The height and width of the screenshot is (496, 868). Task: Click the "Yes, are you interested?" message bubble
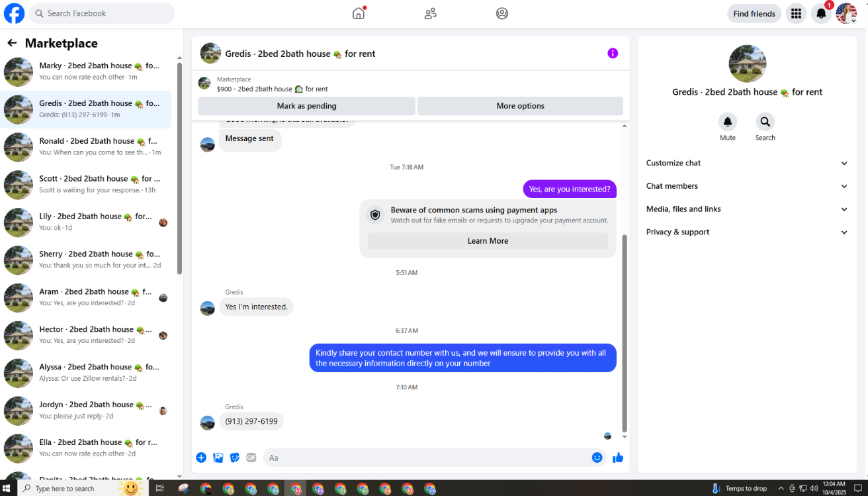pyautogui.click(x=570, y=189)
